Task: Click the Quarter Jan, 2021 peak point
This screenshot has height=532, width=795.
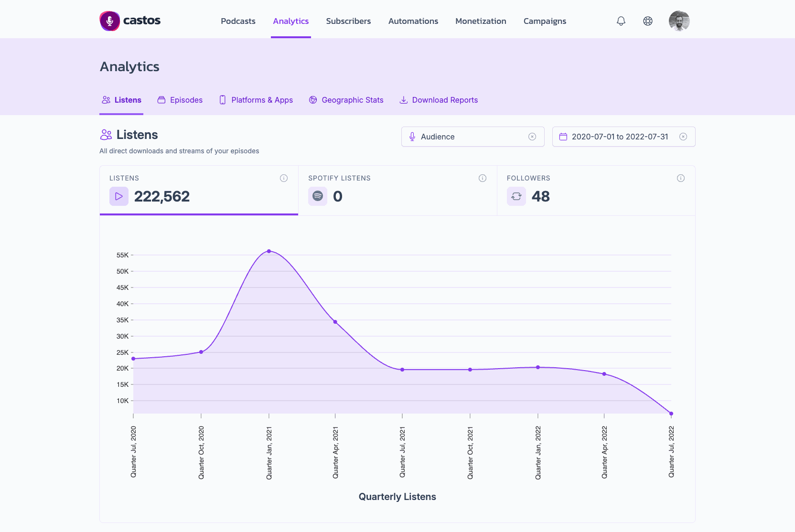Action: pos(269,251)
